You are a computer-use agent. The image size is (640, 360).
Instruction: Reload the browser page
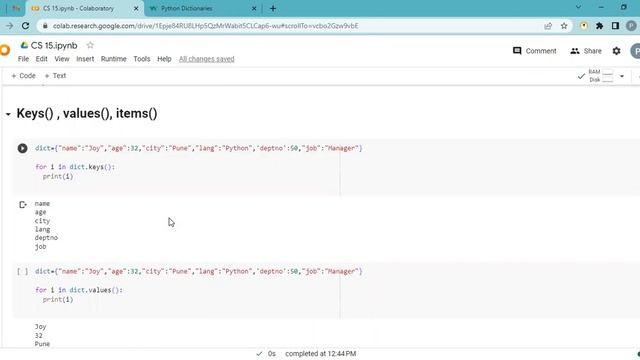(25, 26)
